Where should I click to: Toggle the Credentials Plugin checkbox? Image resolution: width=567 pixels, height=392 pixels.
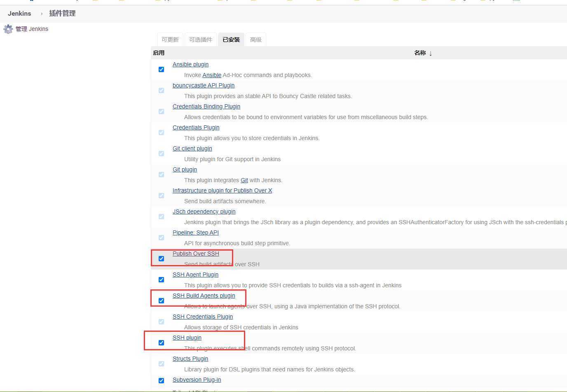(162, 132)
